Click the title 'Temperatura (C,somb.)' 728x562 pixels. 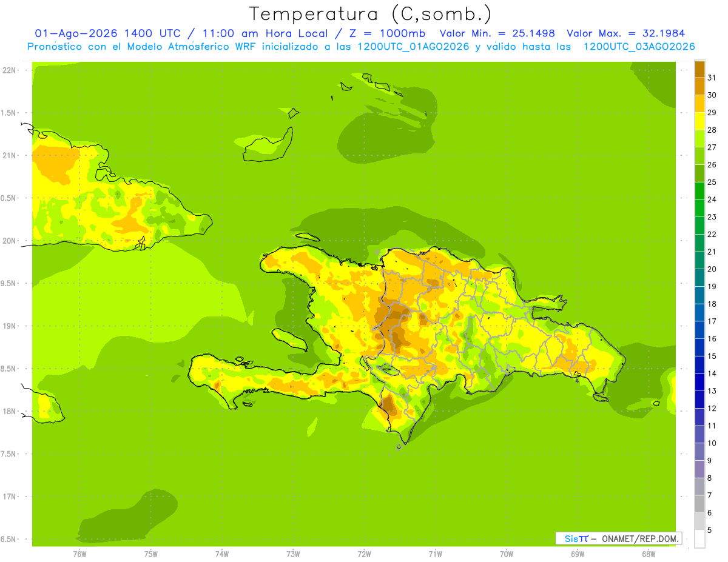click(370, 13)
